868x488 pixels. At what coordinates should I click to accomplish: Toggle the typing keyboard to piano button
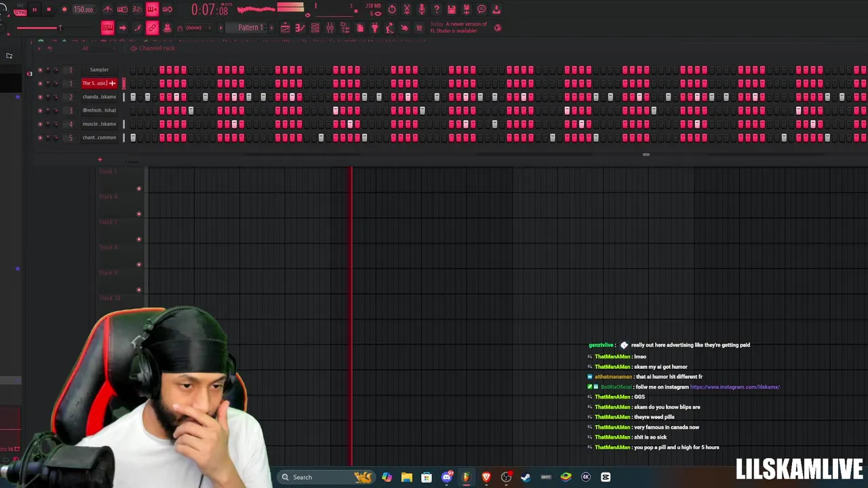pyautogui.click(x=108, y=28)
